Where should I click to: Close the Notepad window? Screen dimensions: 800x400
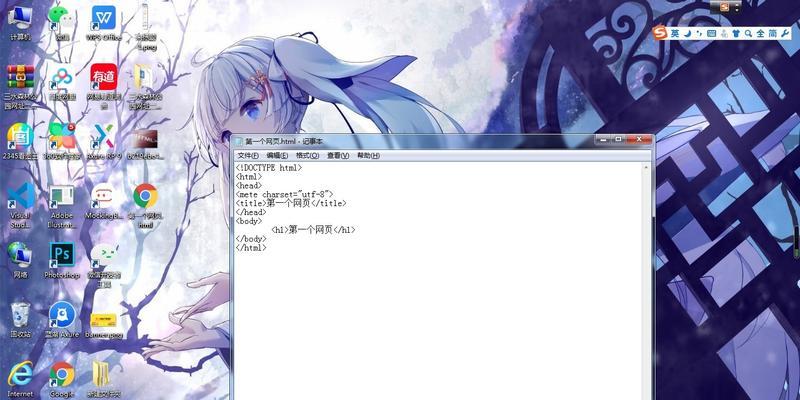pyautogui.click(x=638, y=139)
